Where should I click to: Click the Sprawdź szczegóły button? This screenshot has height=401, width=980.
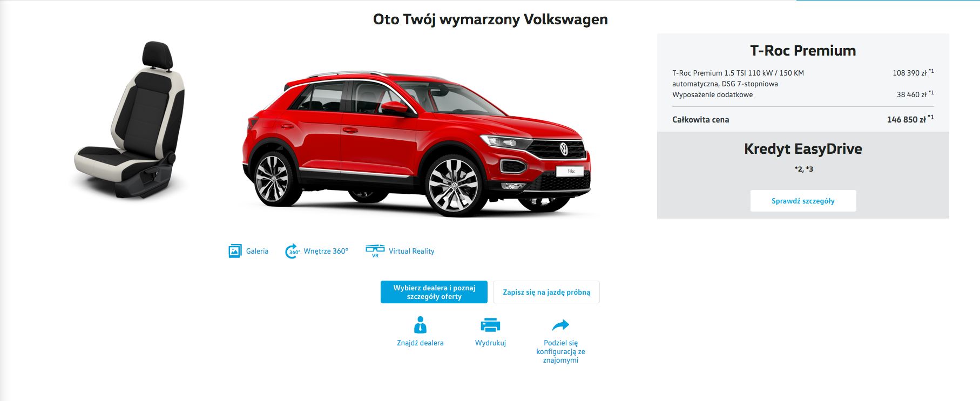point(803,201)
